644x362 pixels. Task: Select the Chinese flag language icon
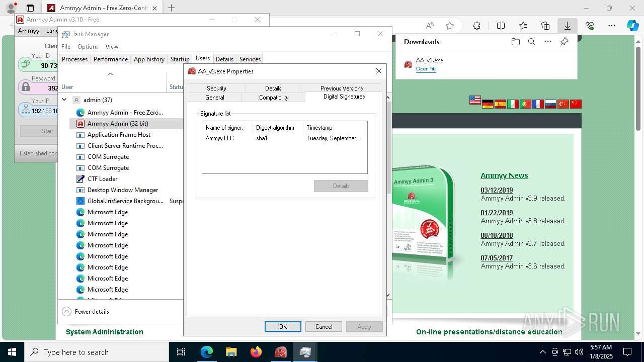tap(576, 104)
